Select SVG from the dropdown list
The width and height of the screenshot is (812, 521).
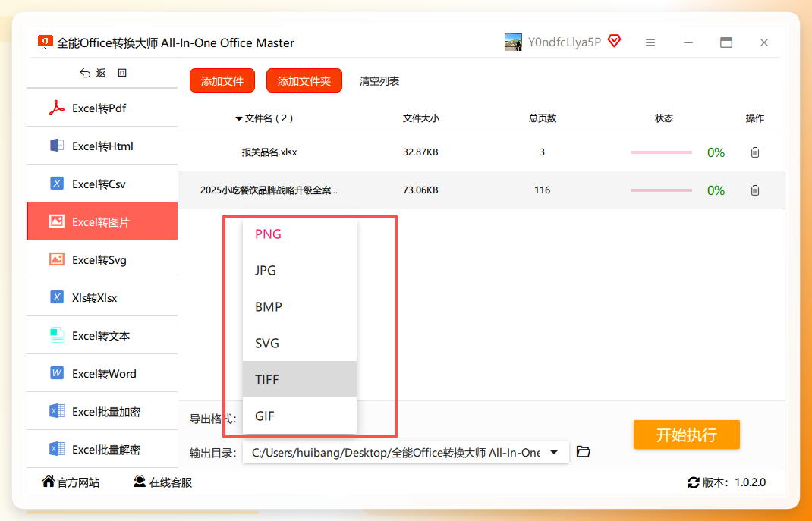300,343
